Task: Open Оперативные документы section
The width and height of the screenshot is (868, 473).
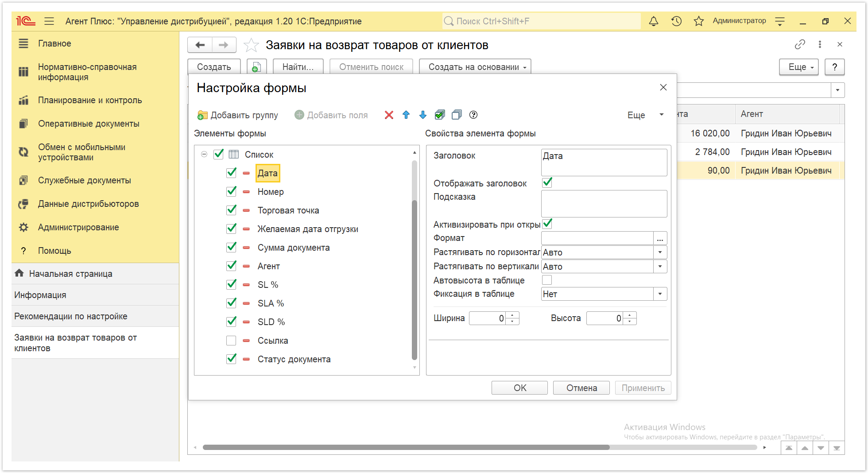Action: point(89,124)
